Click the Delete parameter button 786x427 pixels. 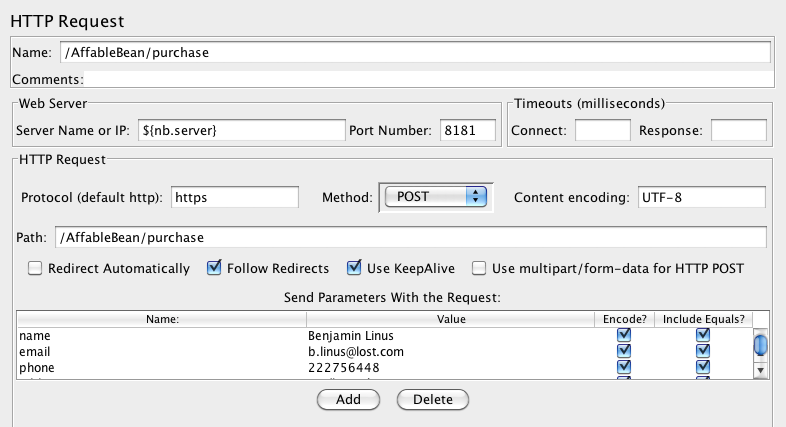pyautogui.click(x=432, y=399)
